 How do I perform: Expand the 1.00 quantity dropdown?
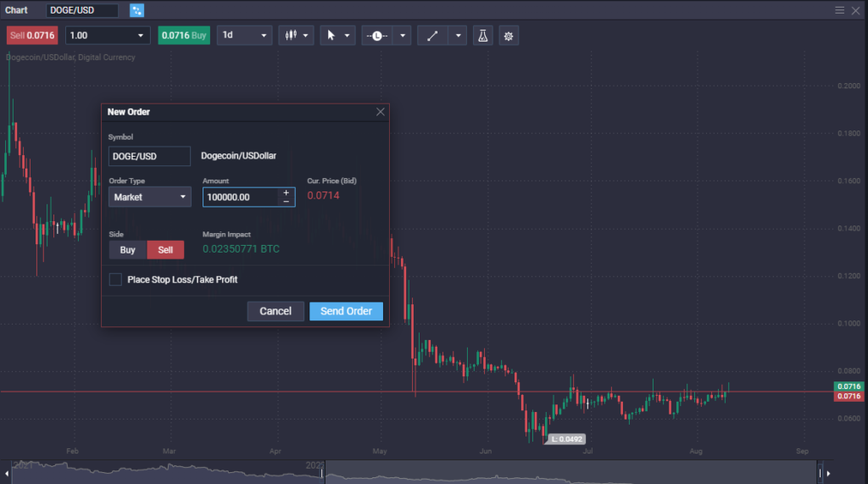(141, 36)
